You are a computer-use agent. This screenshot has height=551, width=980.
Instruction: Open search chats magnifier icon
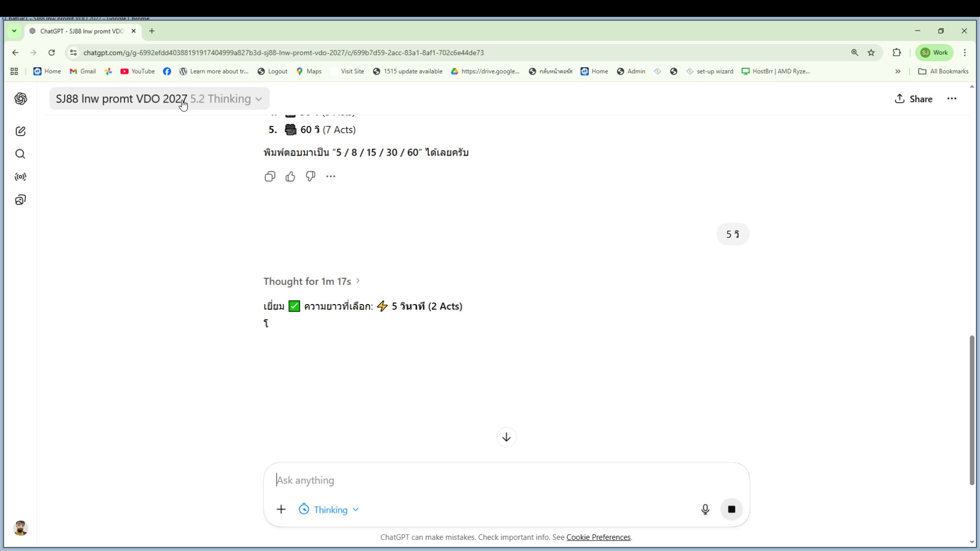[20, 154]
